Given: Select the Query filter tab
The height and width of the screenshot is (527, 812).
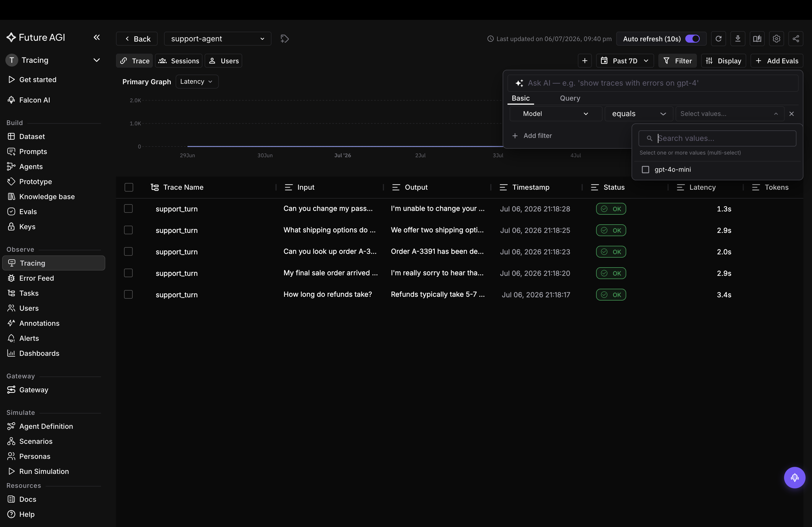Looking at the screenshot, I should point(570,98).
